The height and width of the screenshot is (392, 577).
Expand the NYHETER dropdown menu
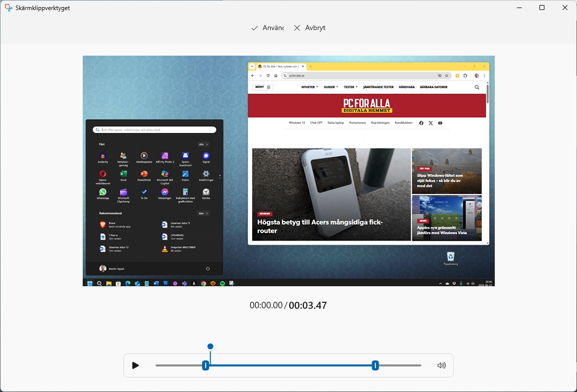tap(309, 87)
